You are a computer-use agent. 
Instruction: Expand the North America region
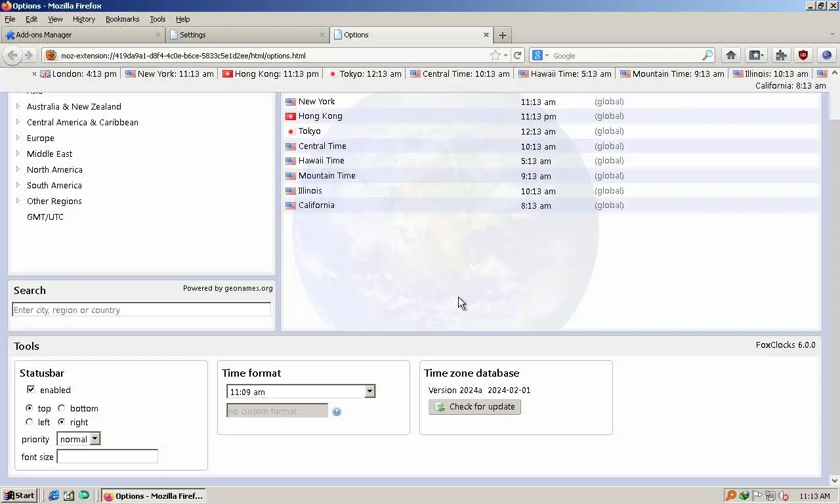coord(18,169)
